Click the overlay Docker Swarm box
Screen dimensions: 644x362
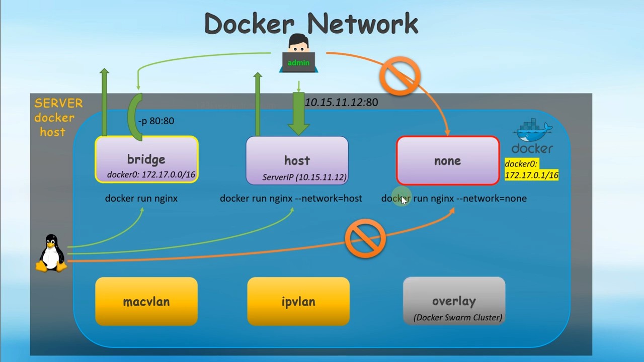[x=454, y=301]
